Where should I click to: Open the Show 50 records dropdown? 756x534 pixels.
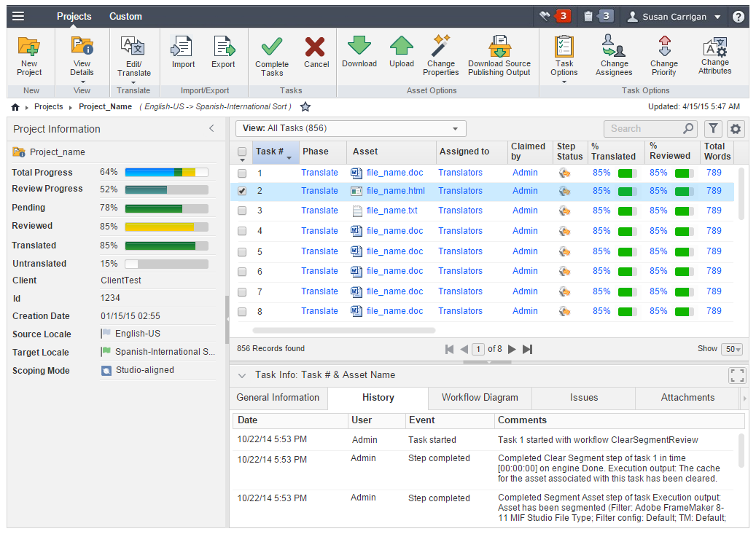tap(731, 349)
